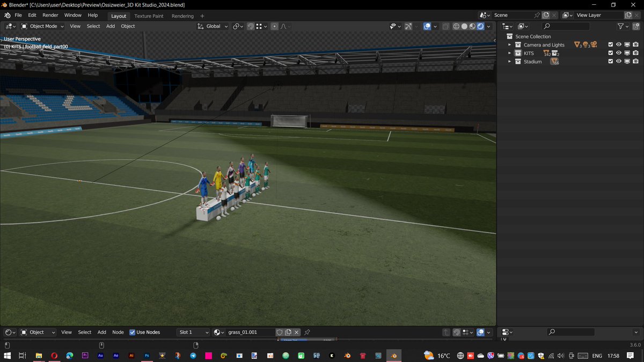Hide the Stadium collection with eye toggle
Viewport: 644px width, 362px height.
point(619,61)
